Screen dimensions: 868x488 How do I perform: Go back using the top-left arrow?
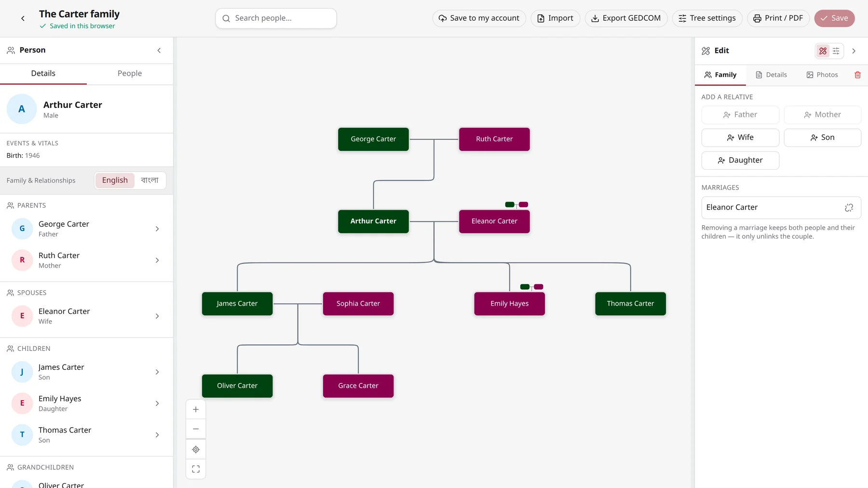pyautogui.click(x=23, y=18)
